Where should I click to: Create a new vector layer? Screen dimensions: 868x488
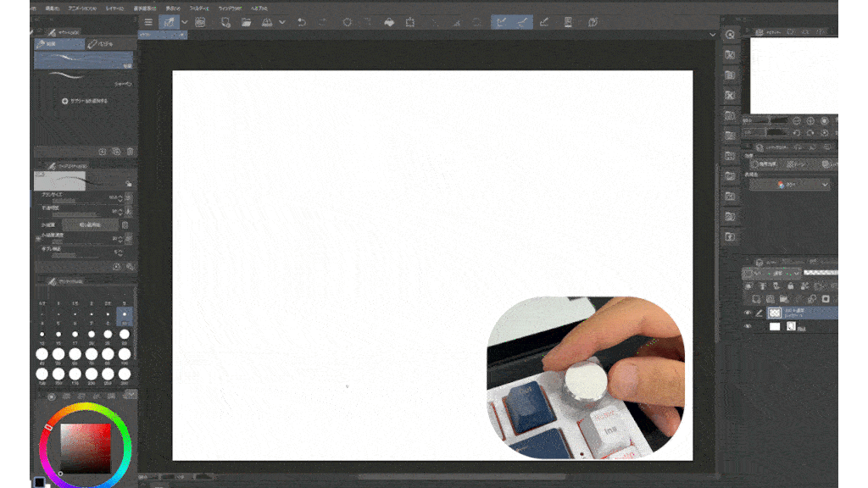(770, 299)
